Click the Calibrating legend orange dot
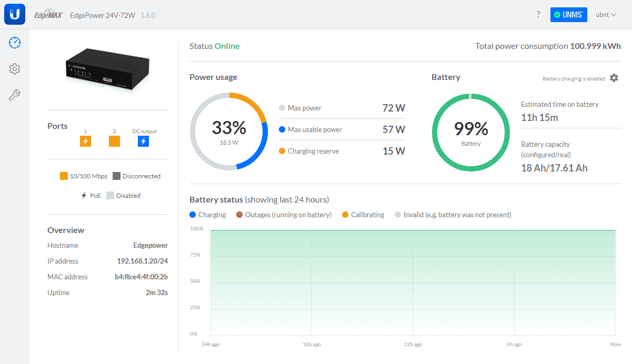The image size is (632, 364). coord(345,215)
